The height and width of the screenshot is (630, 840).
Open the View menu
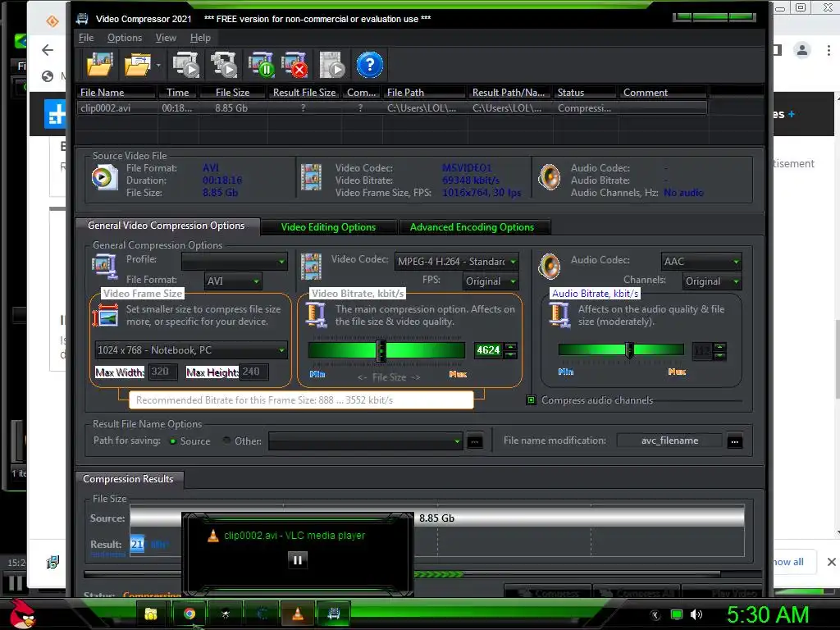[166, 38]
